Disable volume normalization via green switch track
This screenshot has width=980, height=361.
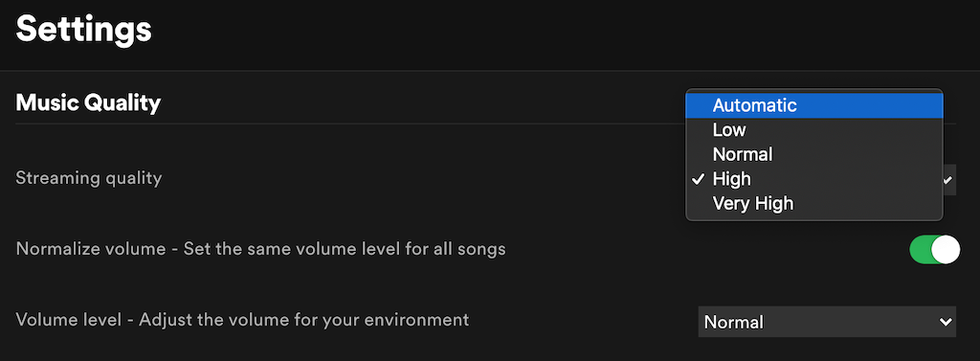pos(920,250)
